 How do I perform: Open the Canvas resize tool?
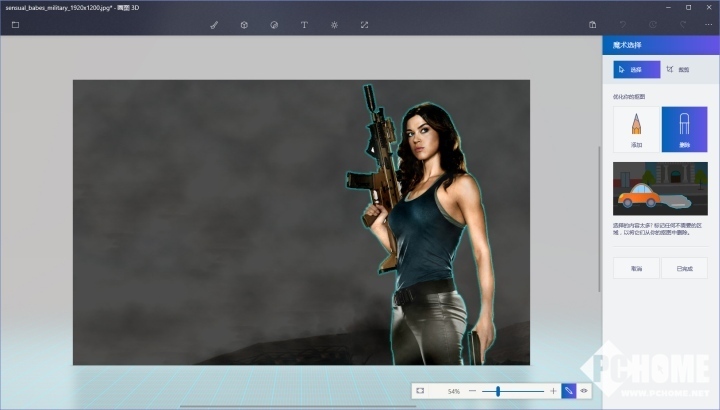coord(364,25)
